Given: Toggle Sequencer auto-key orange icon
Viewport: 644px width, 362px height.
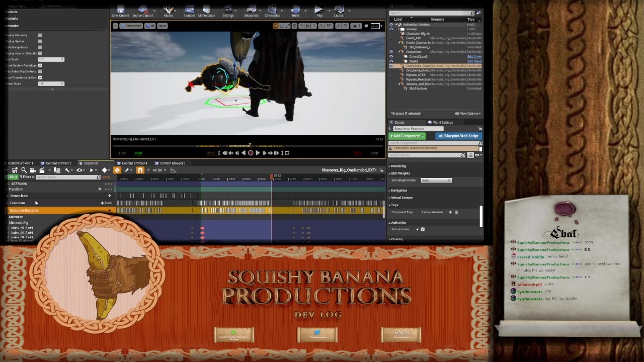Looking at the screenshot, I should tap(117, 170).
